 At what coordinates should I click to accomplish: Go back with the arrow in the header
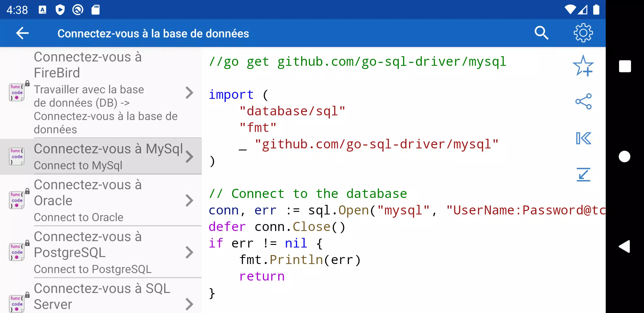coord(22,33)
